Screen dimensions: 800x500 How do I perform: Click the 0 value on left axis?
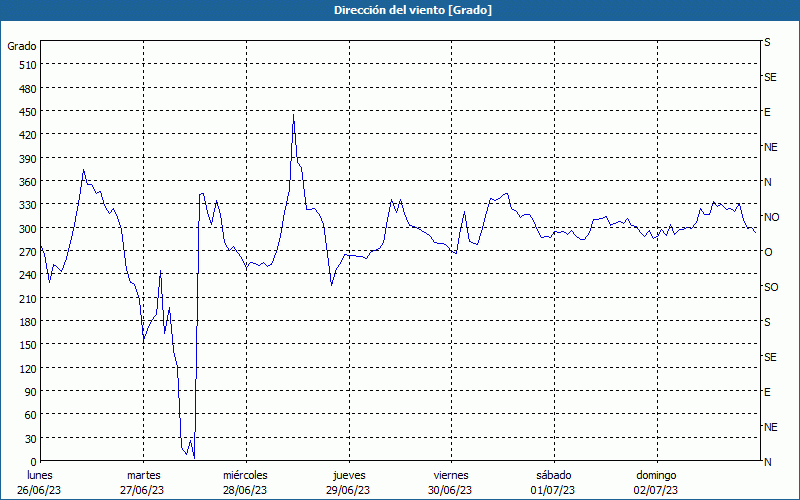coord(34,462)
